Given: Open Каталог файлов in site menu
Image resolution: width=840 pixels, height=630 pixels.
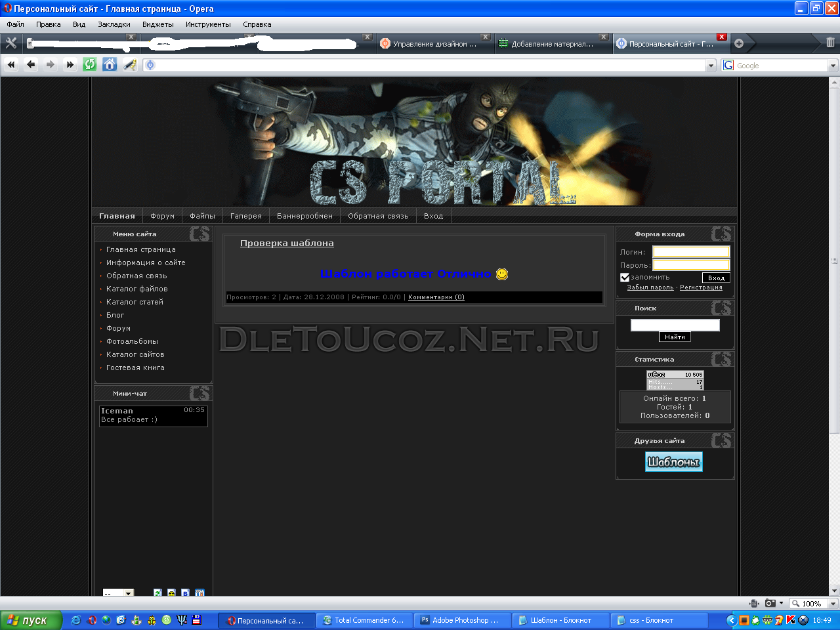Looking at the screenshot, I should point(137,289).
